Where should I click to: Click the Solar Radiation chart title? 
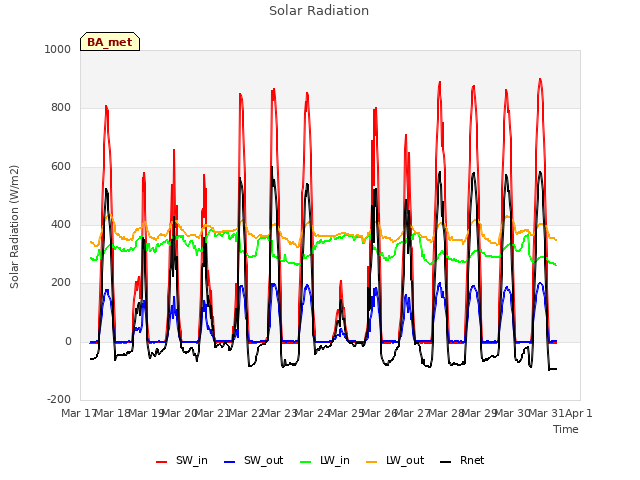pos(319,11)
